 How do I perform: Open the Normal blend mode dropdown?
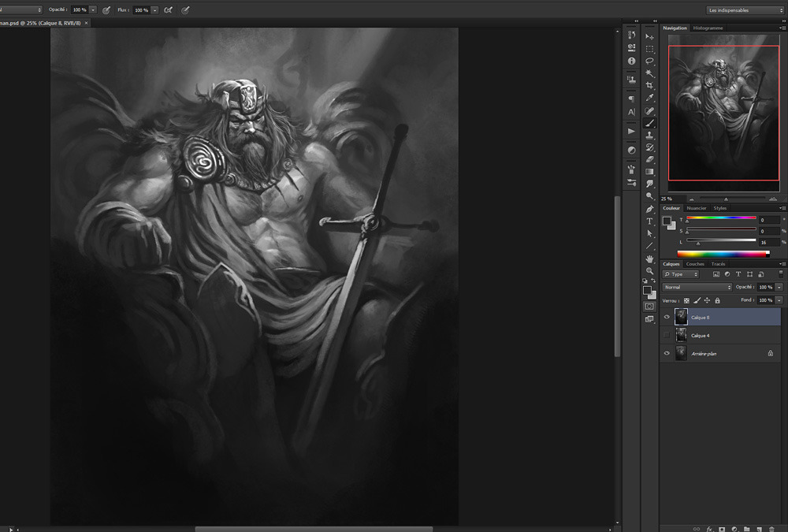[697, 287]
